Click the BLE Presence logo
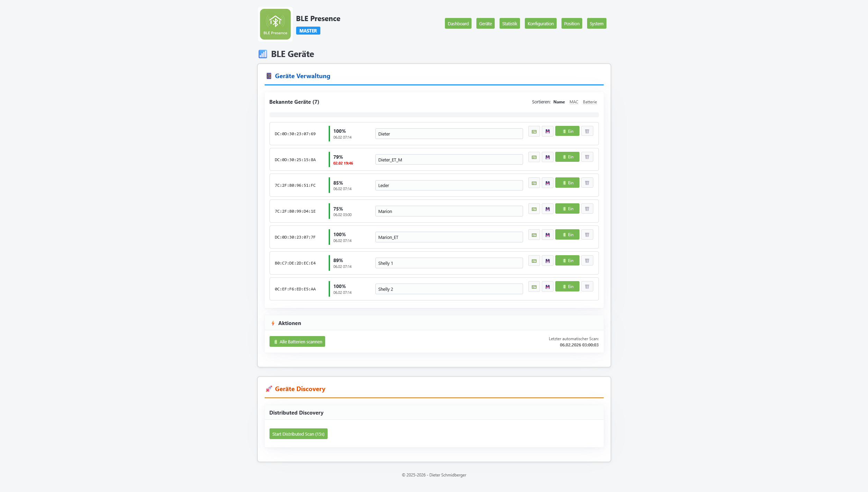This screenshot has width=868, height=492. pos(275,24)
